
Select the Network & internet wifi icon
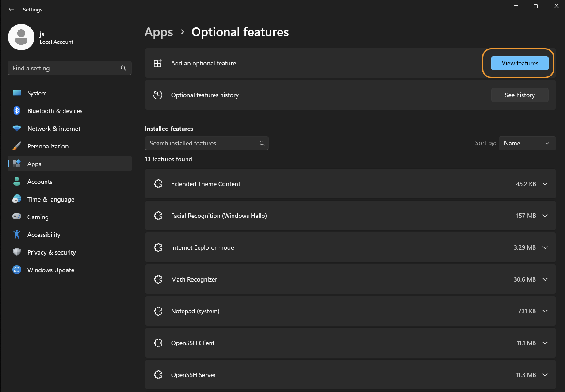[x=17, y=129]
